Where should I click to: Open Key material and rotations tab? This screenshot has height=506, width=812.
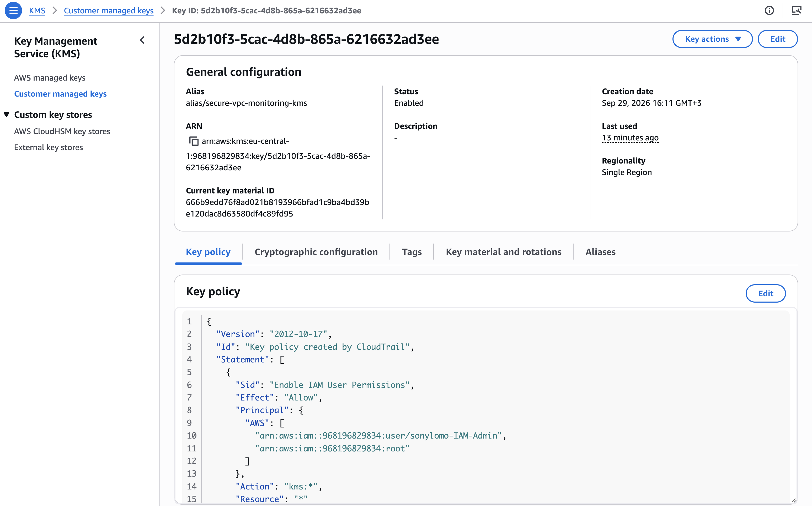(503, 252)
